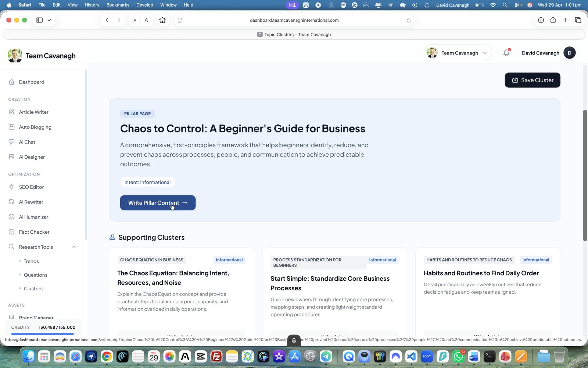Open the Clusters research tool
588x368 pixels.
[x=33, y=289]
